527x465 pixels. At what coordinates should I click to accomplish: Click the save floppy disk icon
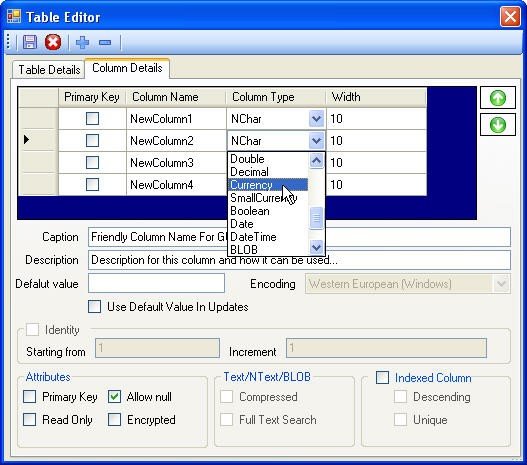(30, 42)
